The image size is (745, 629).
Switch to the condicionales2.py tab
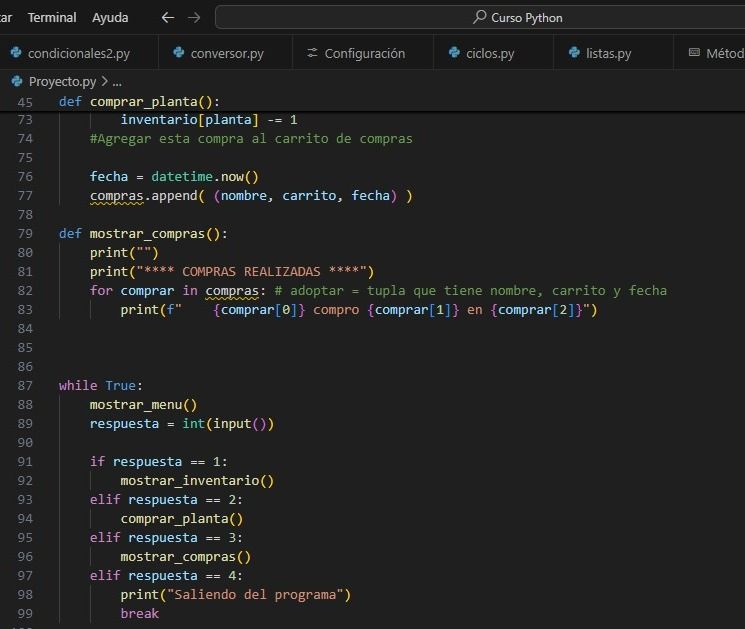pyautogui.click(x=78, y=53)
